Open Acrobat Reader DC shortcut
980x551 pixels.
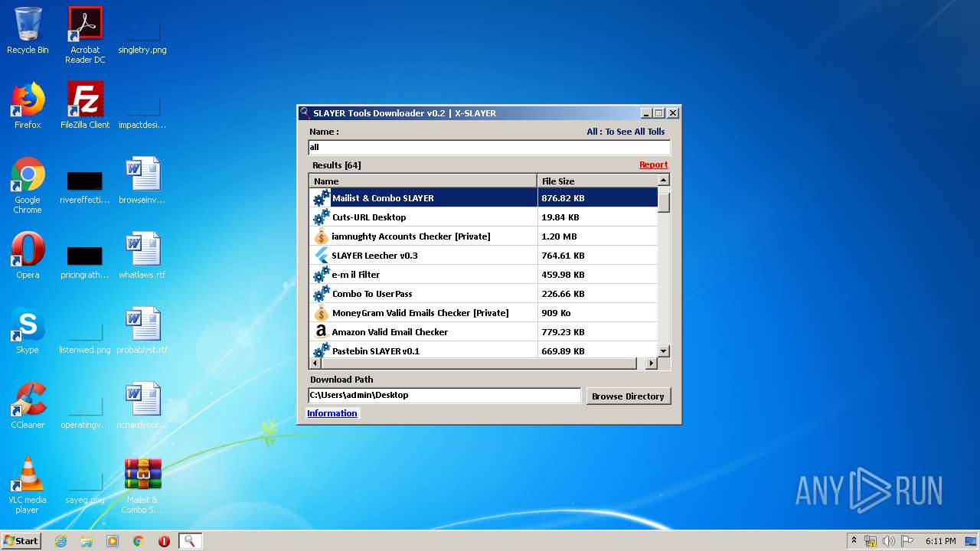[85, 34]
